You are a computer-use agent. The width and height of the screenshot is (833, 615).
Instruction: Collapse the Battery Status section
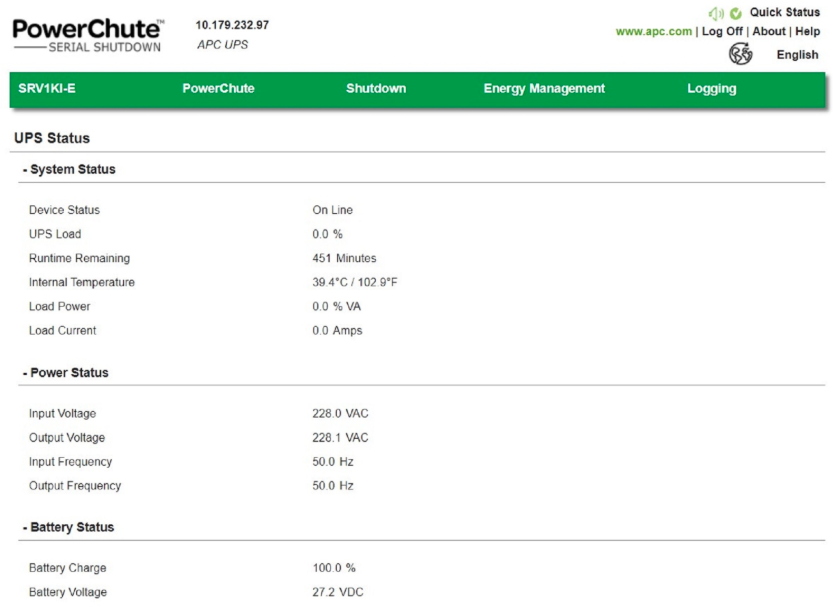69,527
